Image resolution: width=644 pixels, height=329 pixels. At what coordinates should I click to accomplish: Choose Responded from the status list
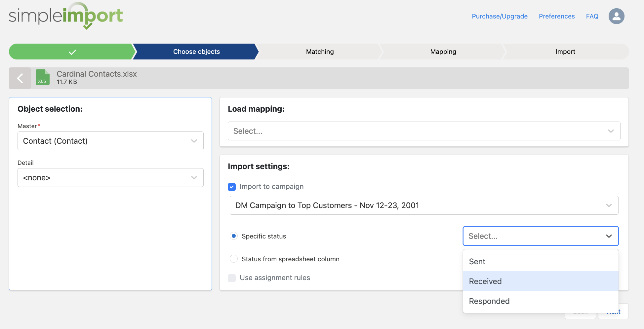coord(541,301)
